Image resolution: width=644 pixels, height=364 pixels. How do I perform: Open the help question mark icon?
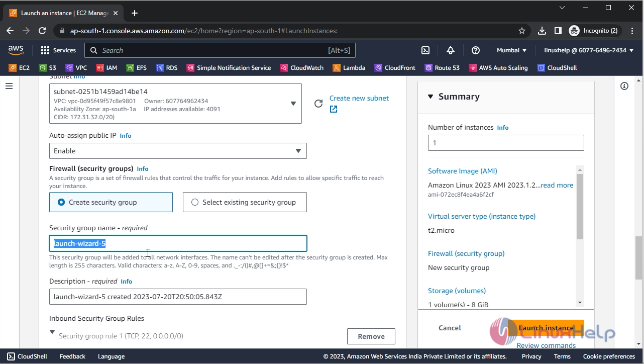476,50
